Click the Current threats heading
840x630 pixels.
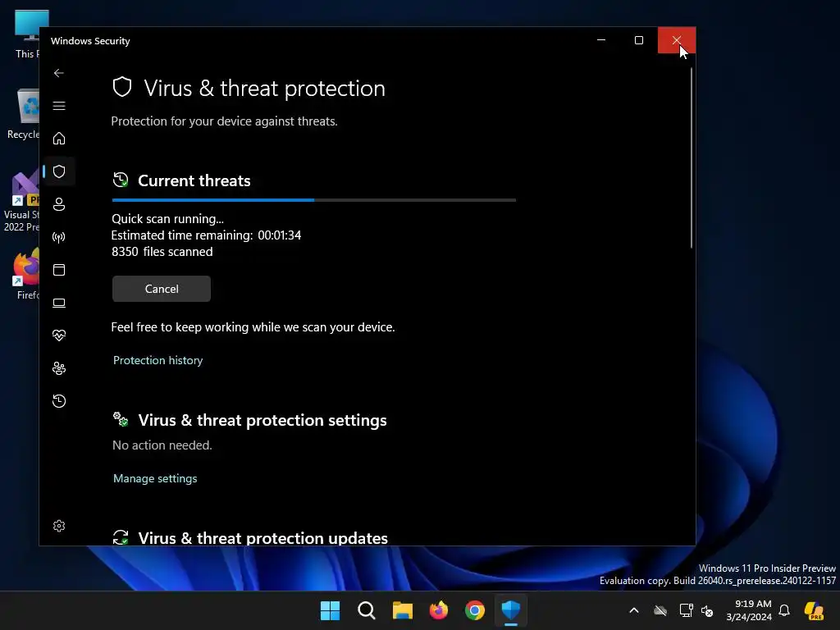pyautogui.click(x=194, y=180)
